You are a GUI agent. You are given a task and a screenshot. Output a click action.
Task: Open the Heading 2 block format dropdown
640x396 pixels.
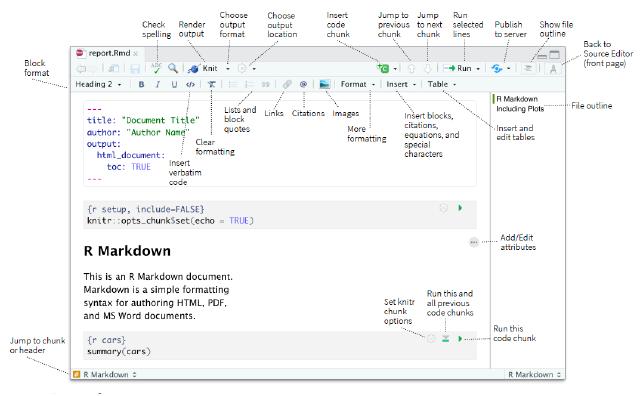pos(98,85)
